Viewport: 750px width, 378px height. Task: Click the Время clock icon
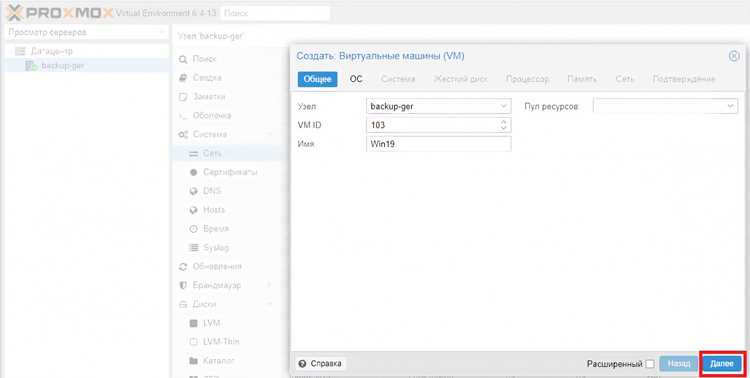[x=193, y=229]
